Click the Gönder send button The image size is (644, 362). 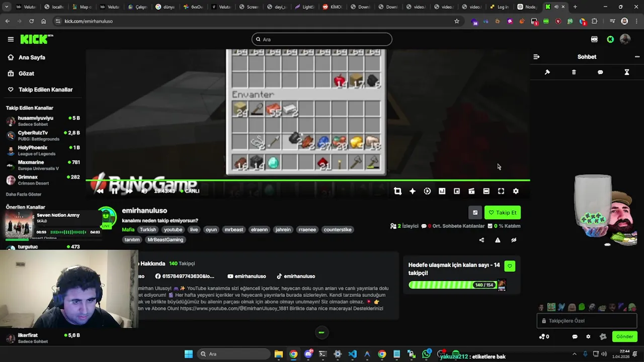point(624,337)
